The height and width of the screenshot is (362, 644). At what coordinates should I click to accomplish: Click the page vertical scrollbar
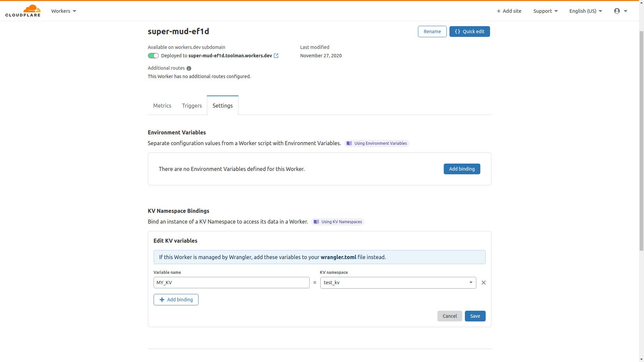pos(641,141)
